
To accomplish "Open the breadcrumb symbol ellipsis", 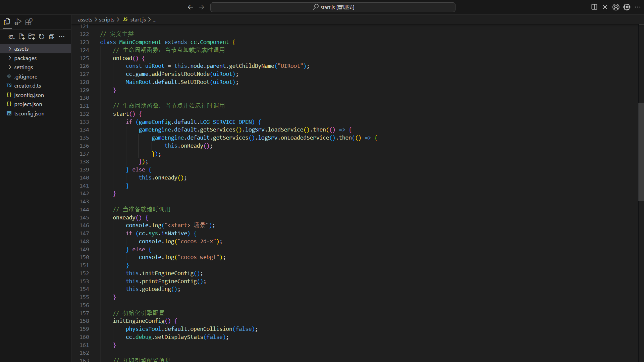I will (x=154, y=20).
